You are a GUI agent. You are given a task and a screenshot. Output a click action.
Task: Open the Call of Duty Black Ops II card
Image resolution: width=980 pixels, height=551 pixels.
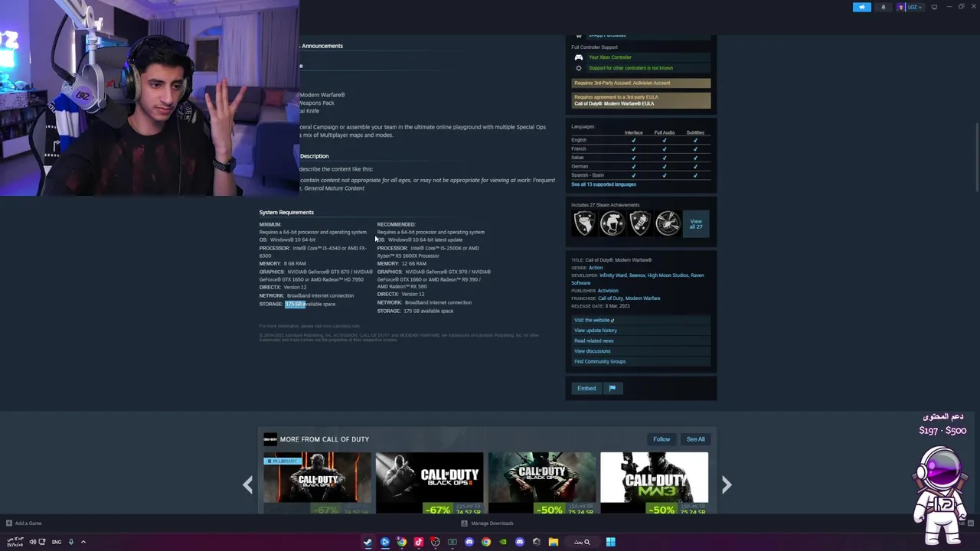click(x=430, y=483)
